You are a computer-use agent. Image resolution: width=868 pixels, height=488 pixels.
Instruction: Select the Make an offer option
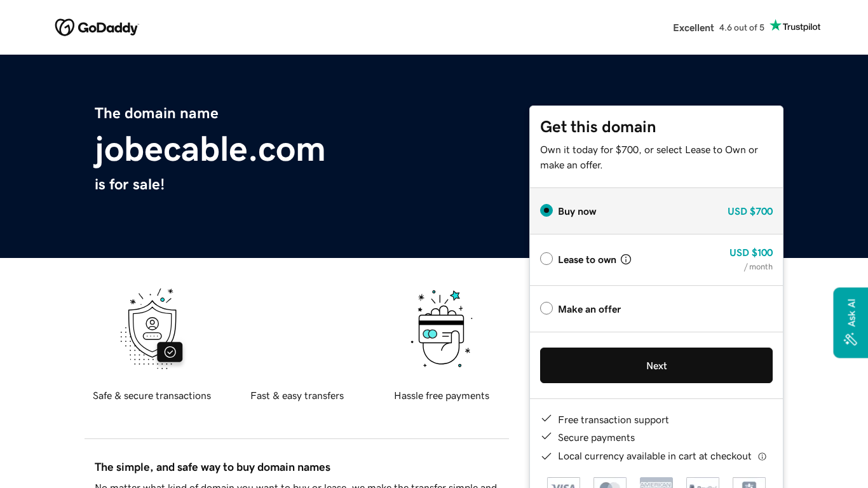(x=546, y=308)
